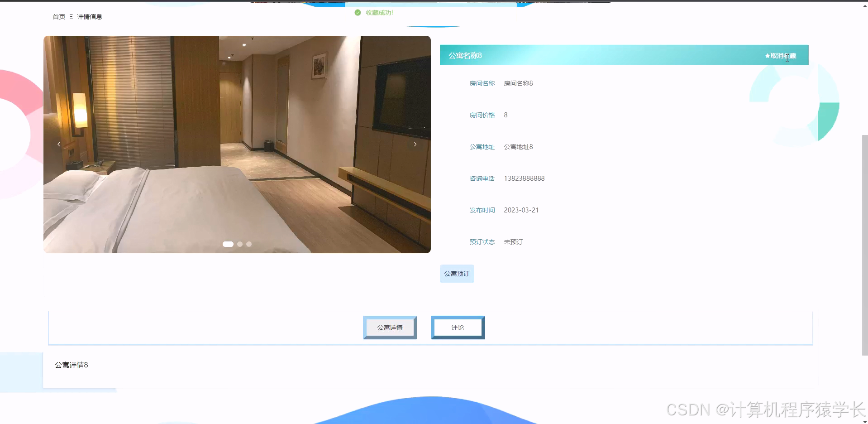Select the first carousel indicator dot
Image resolution: width=868 pixels, height=424 pixels.
pyautogui.click(x=228, y=244)
